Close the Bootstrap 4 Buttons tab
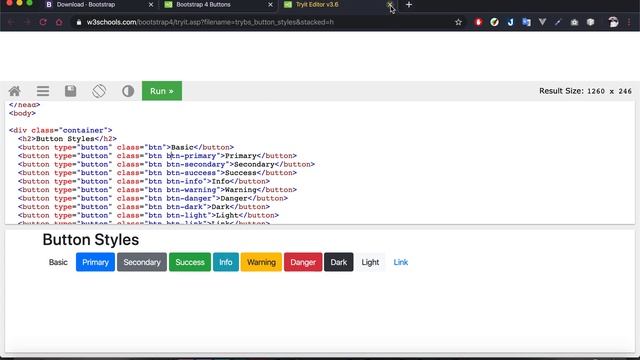The image size is (640, 360). (x=270, y=4)
